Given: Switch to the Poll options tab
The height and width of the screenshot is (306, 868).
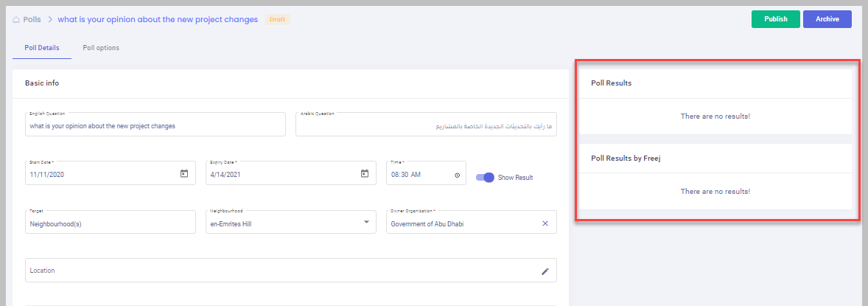Looking at the screenshot, I should point(101,48).
